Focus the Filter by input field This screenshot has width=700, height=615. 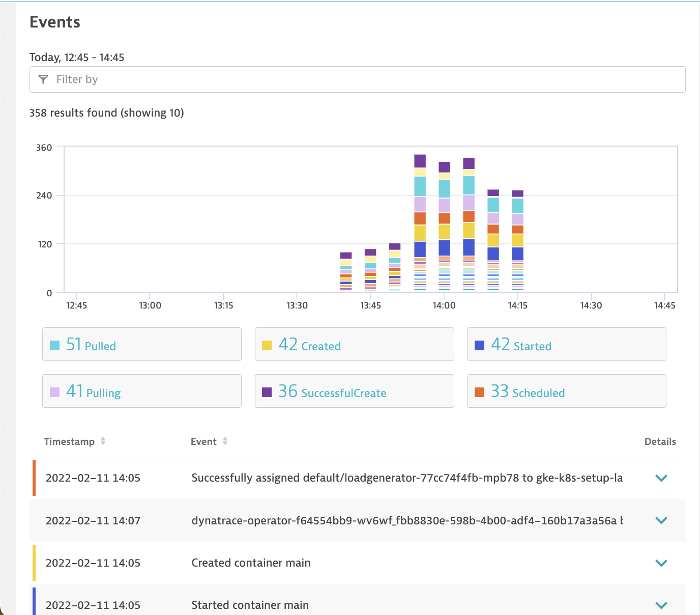point(357,79)
